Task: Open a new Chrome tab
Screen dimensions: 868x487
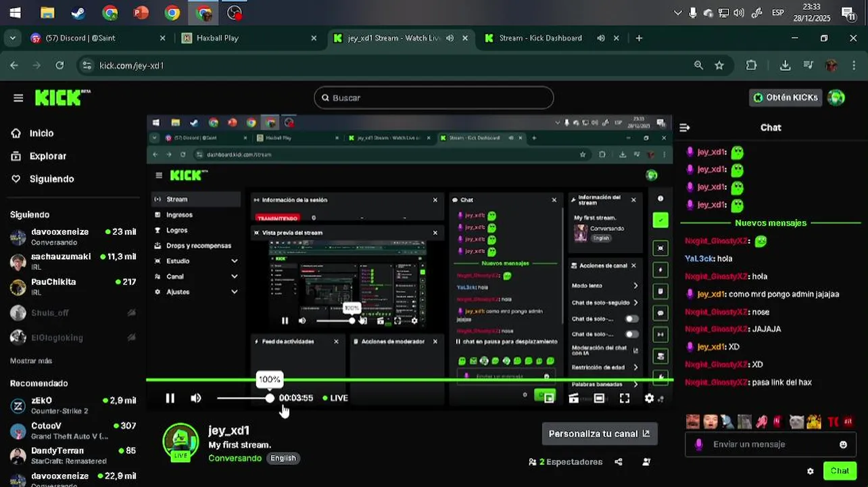Action: point(639,39)
